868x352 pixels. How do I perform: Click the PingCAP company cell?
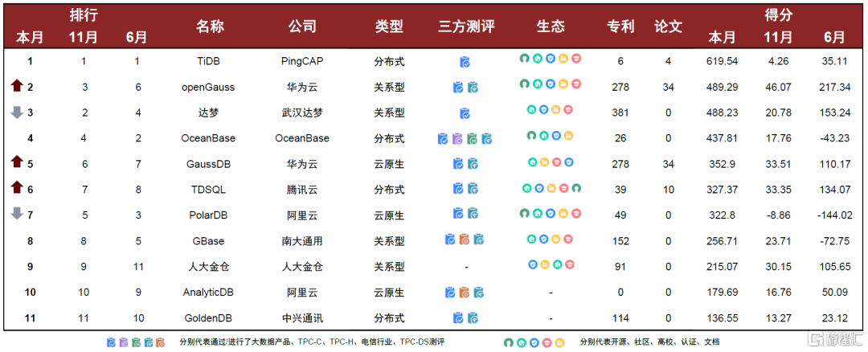click(302, 61)
